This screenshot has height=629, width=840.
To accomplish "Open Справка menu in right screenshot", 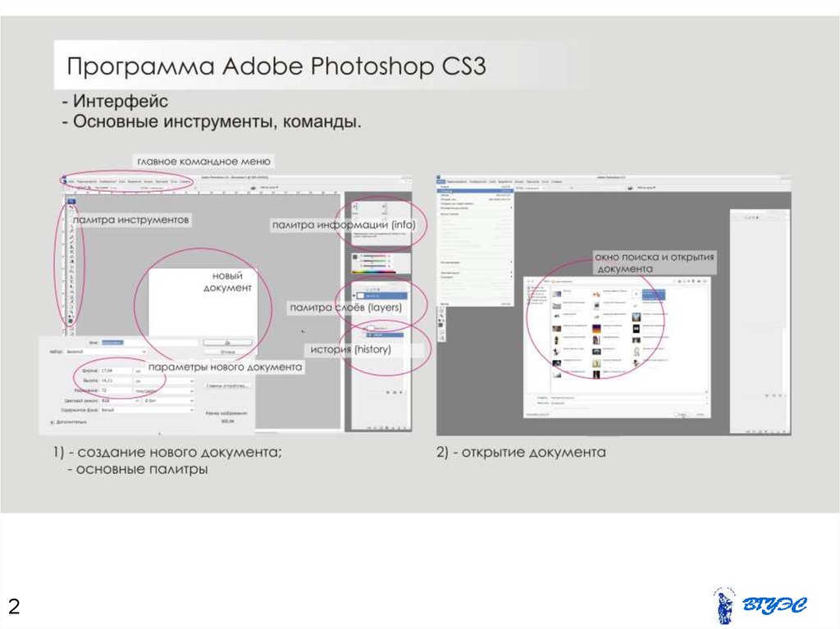I will pos(557,181).
